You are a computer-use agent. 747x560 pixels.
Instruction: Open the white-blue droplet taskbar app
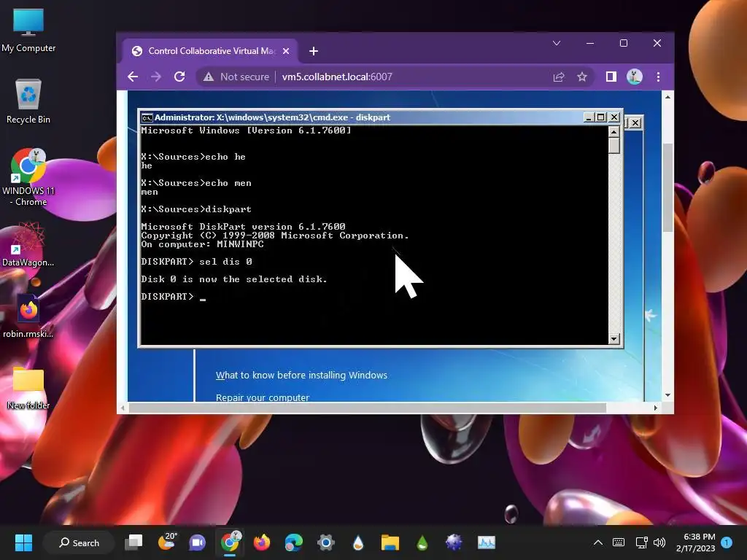[x=357, y=542]
